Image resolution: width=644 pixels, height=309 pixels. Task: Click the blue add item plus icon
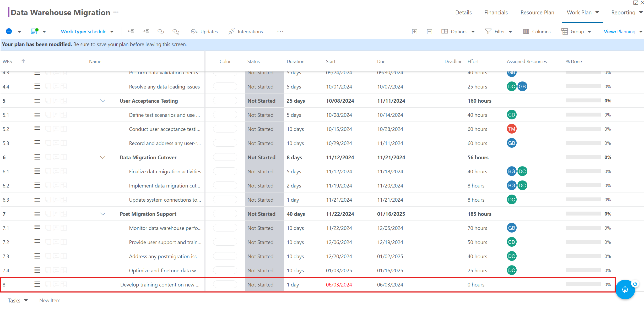[x=9, y=31]
